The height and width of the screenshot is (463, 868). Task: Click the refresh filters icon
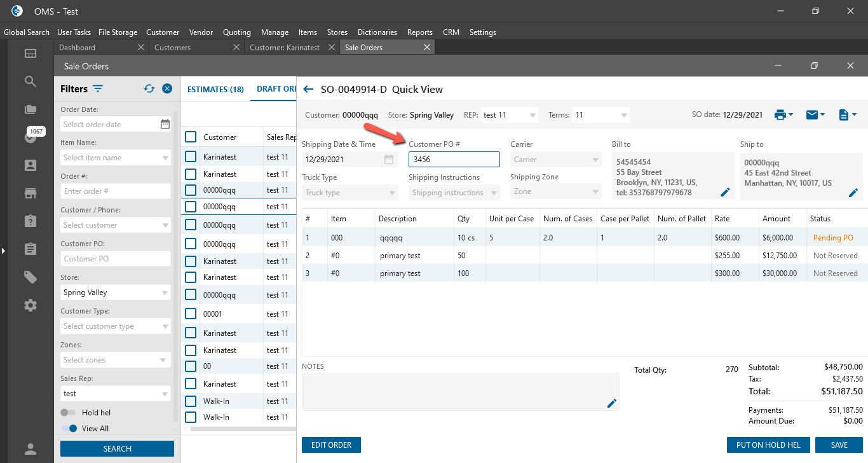pos(149,89)
